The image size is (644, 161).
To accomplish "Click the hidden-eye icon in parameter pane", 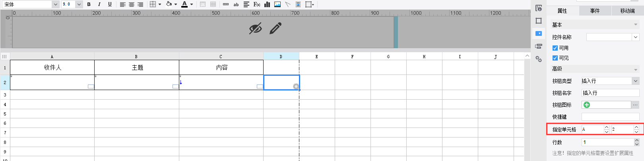I will point(255,28).
